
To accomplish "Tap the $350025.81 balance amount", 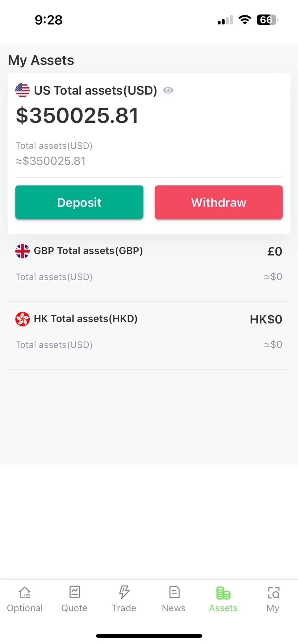I will [77, 115].
